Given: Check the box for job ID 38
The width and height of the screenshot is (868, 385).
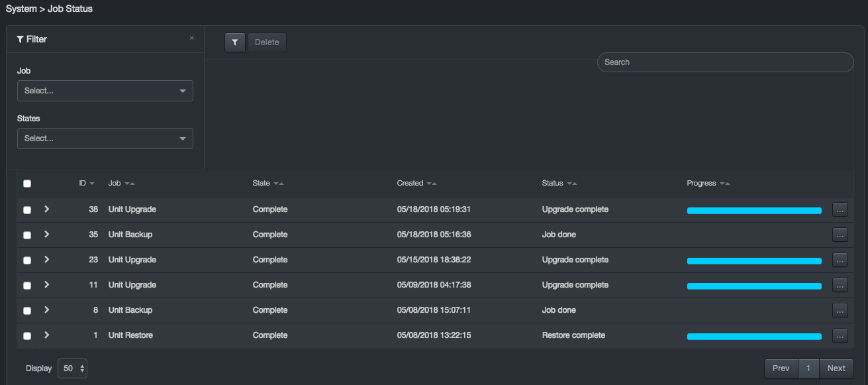Looking at the screenshot, I should click(x=27, y=210).
